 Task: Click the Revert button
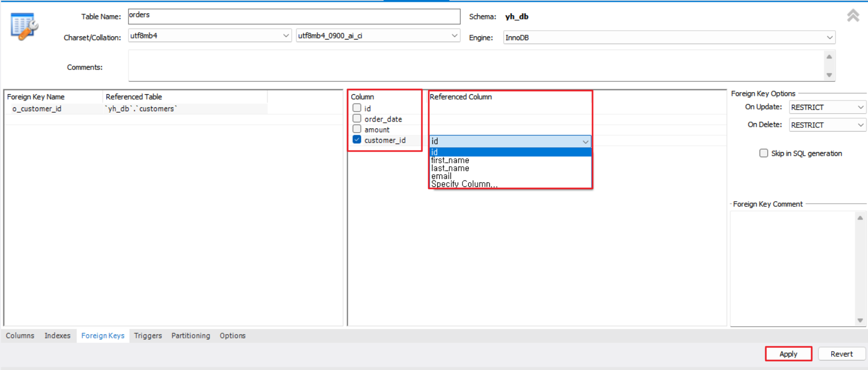(842, 354)
